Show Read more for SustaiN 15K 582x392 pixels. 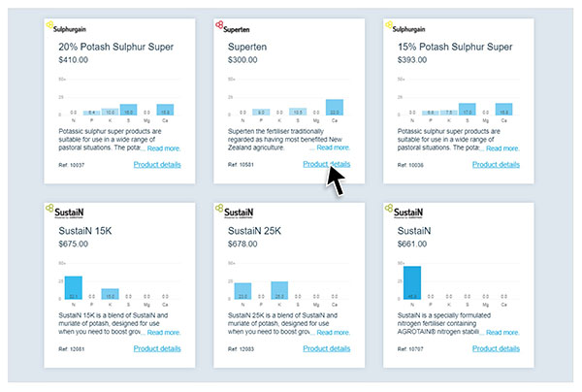[x=163, y=332]
